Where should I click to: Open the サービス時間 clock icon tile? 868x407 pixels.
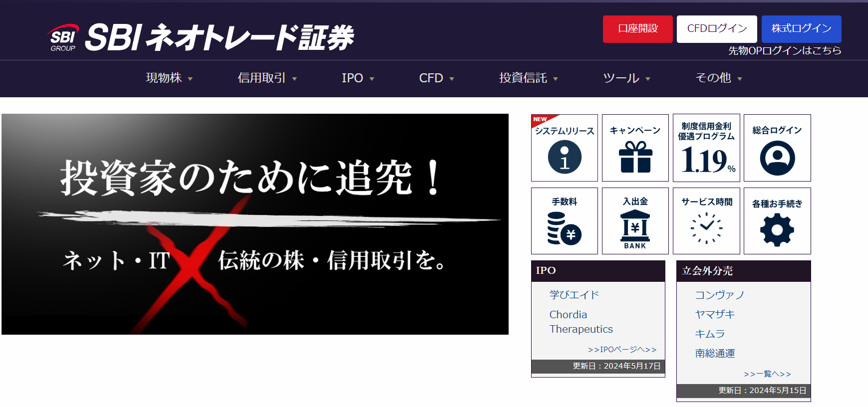[x=706, y=221]
